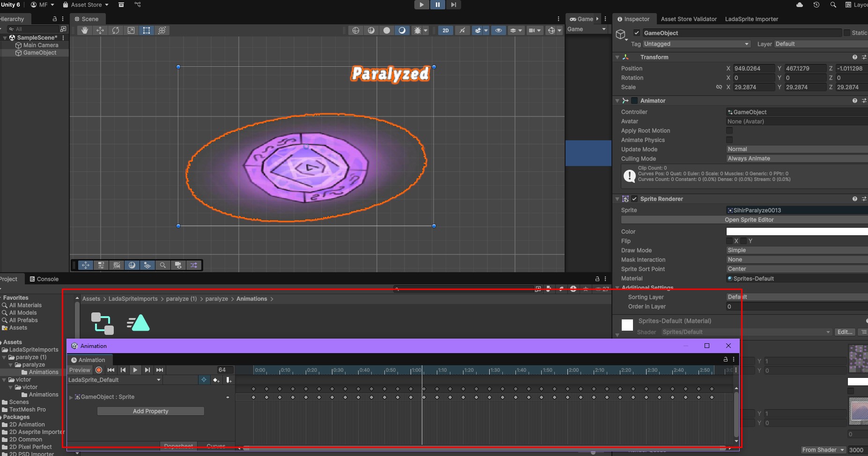
Task: Click the Open Sprite Editor button
Action: point(749,219)
